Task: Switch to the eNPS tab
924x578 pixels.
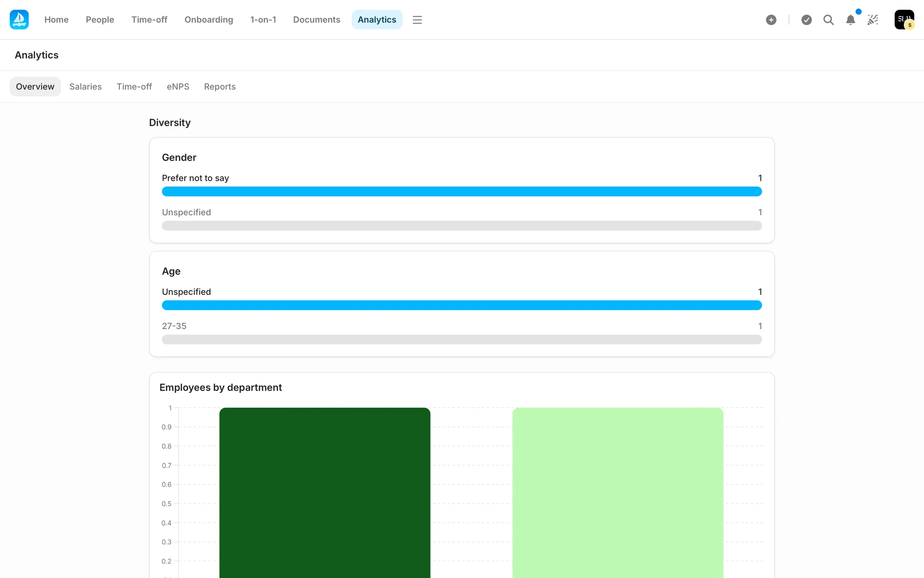Action: [178, 87]
